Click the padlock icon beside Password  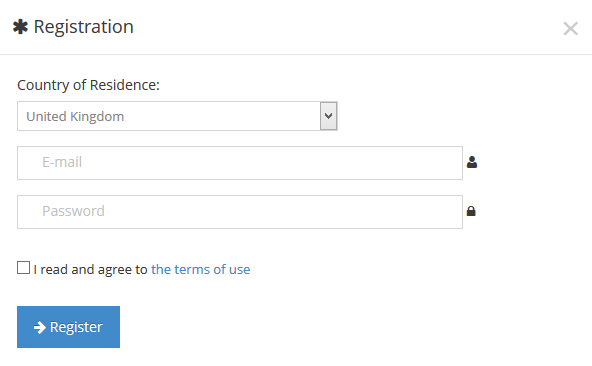pyautogui.click(x=471, y=211)
